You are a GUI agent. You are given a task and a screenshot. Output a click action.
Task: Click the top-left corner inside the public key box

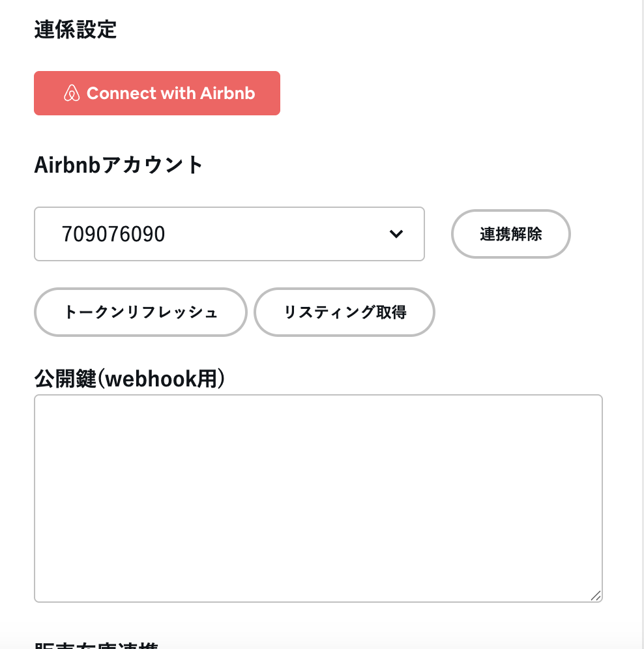(42, 402)
